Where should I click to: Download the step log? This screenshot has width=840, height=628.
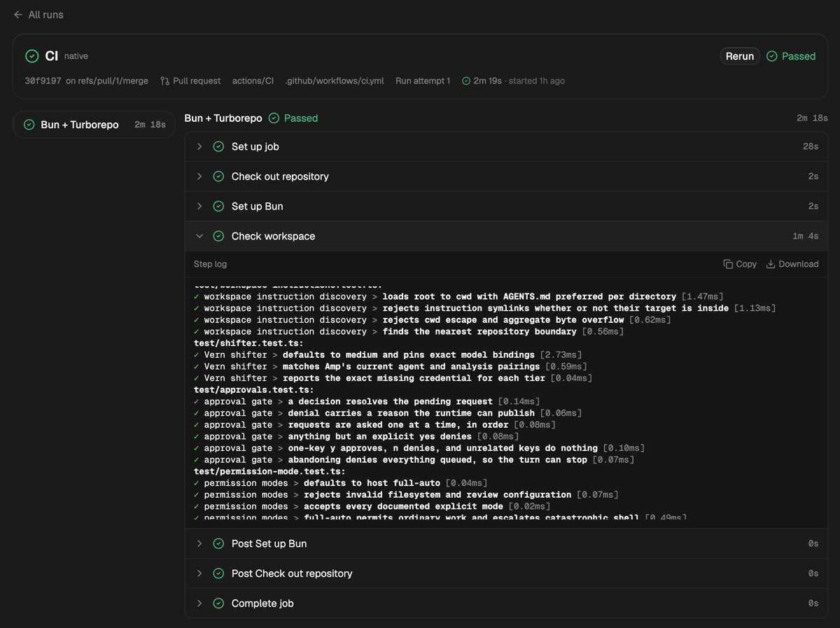pos(792,264)
